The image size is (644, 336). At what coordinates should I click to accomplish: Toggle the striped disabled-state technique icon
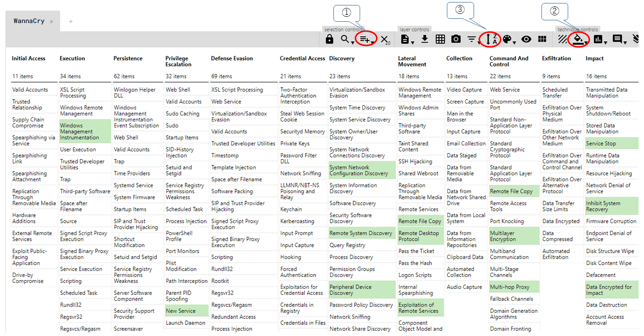pos(562,39)
